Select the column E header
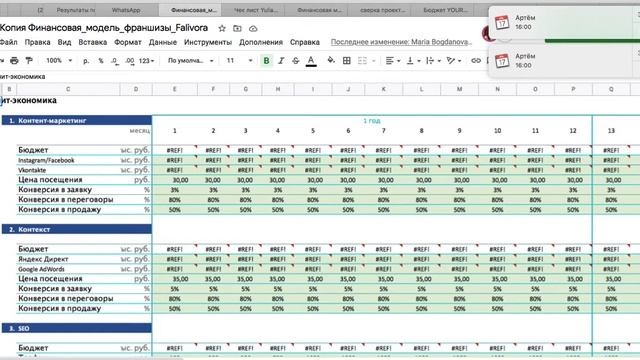 pyautogui.click(x=175, y=89)
